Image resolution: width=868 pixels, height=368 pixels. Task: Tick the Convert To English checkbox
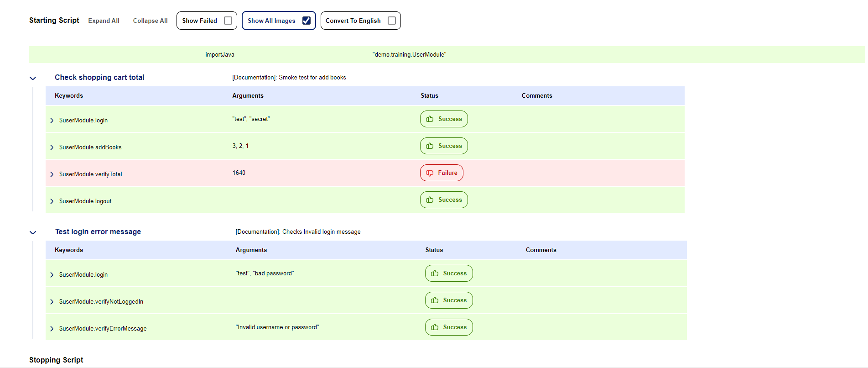tap(391, 21)
